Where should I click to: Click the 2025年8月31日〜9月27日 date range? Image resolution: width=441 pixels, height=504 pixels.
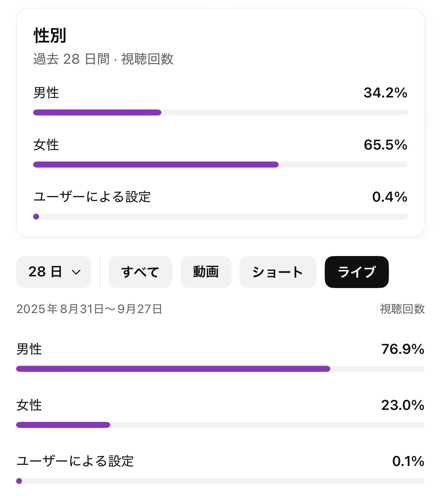[x=89, y=309]
